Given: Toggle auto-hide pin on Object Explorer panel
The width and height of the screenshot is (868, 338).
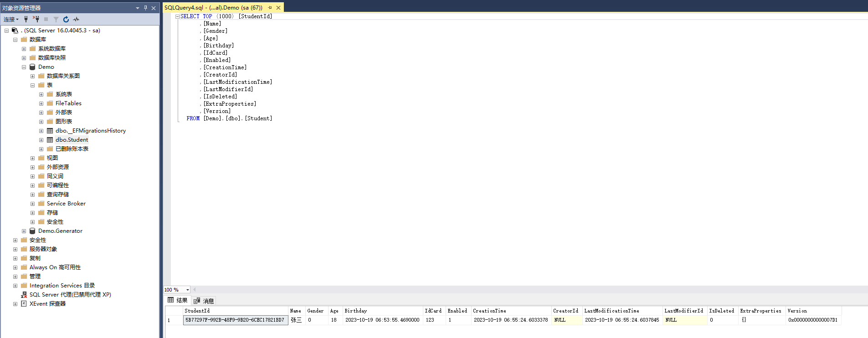Looking at the screenshot, I should [146, 8].
